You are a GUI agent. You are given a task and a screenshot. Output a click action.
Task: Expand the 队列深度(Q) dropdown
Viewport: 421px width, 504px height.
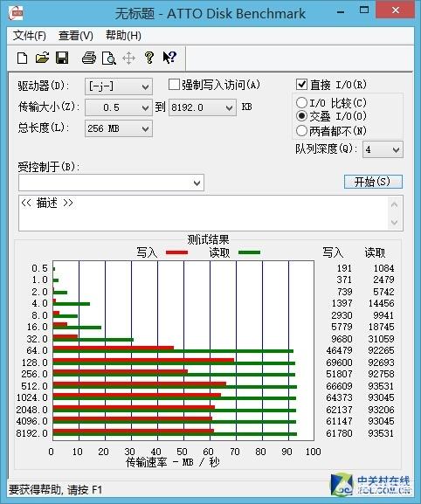(x=396, y=149)
